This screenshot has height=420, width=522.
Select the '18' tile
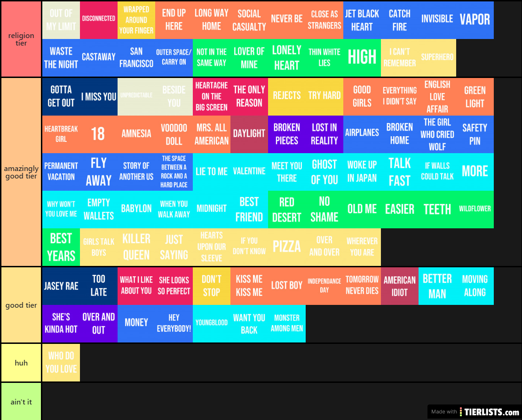99,134
